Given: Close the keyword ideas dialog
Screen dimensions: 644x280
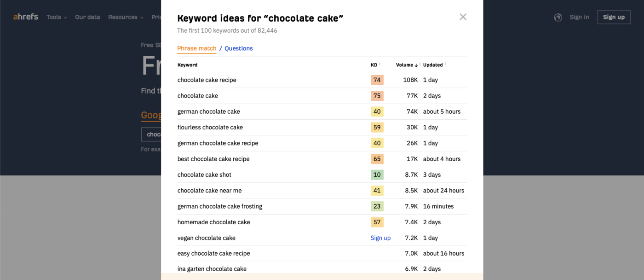Looking at the screenshot, I should tap(463, 17).
